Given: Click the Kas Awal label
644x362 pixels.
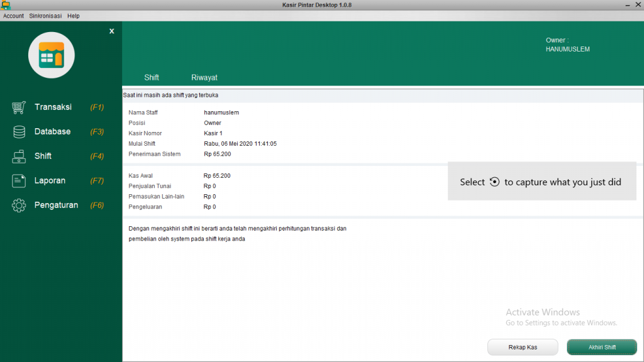Looking at the screenshot, I should [140, 176].
